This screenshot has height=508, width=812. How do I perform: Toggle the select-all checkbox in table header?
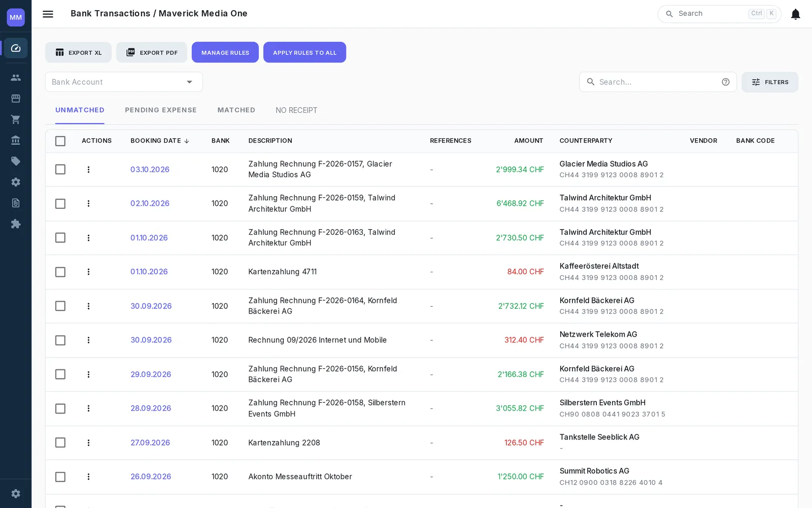click(x=60, y=141)
